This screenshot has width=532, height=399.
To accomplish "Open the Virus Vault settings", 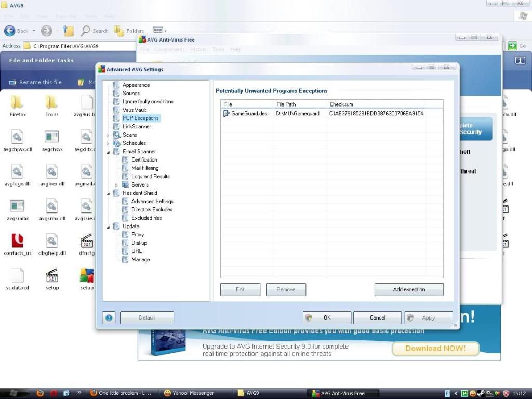I will 135,110.
